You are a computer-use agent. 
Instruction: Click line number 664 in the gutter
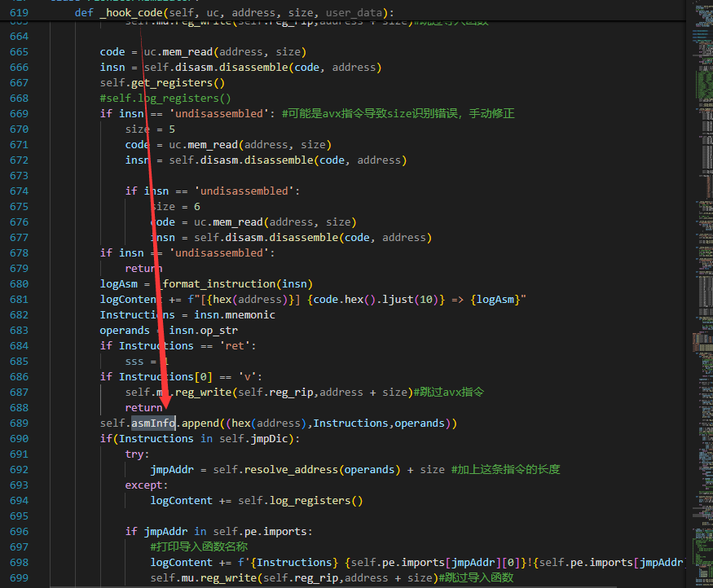(19, 37)
